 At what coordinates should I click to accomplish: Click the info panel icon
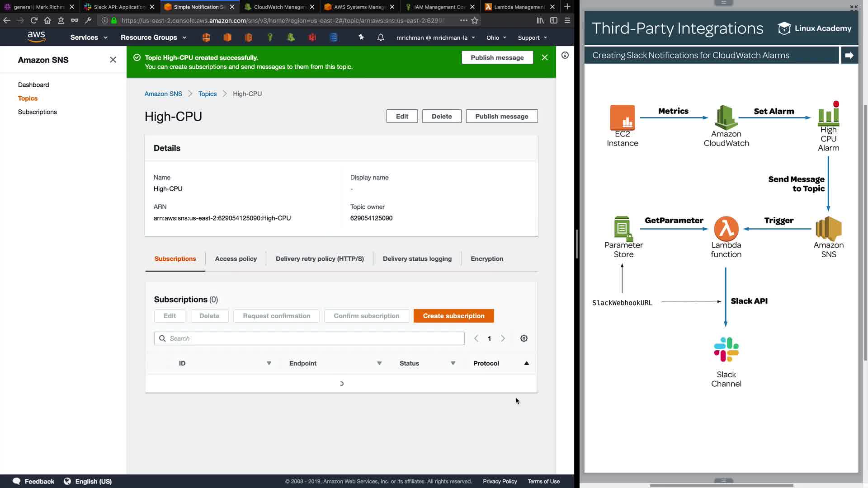[x=565, y=55]
